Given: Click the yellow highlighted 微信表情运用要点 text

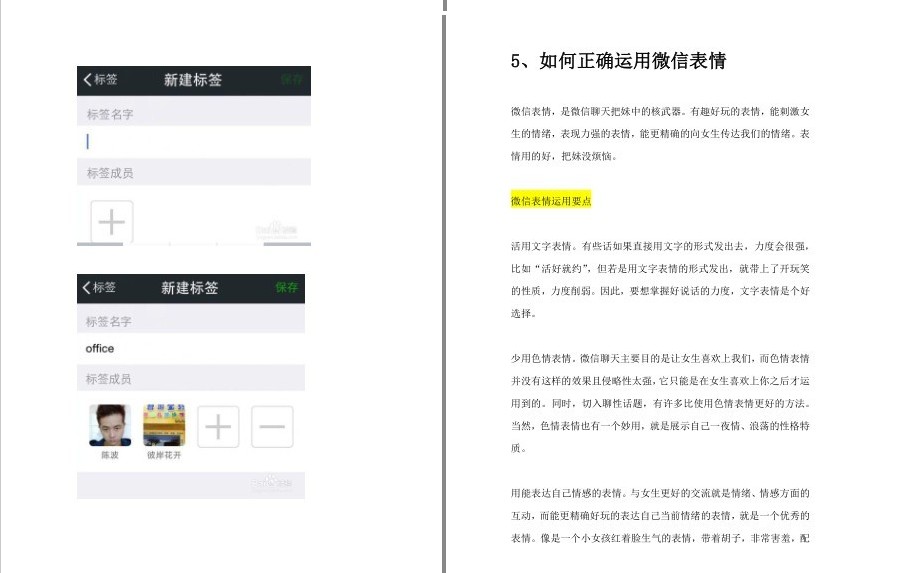Looking at the screenshot, I should 551,201.
